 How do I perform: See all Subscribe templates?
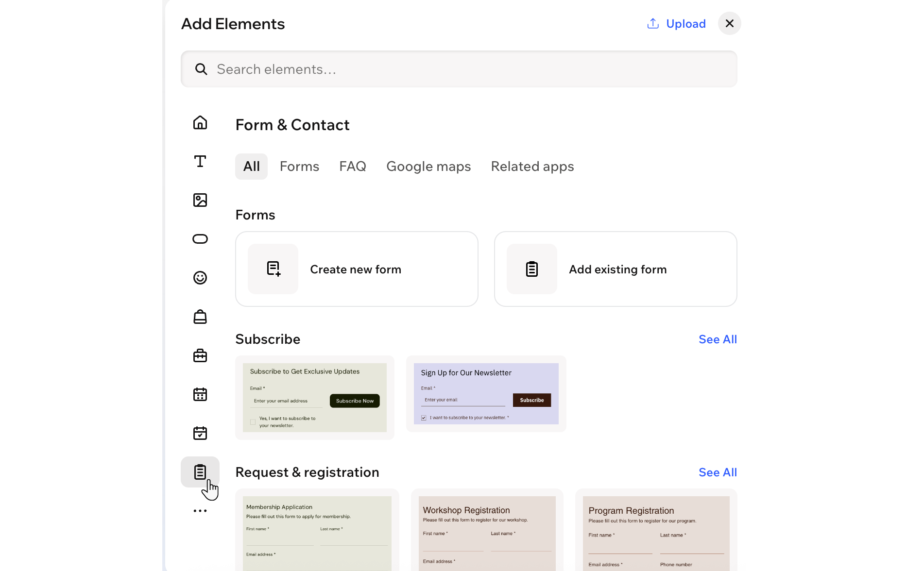click(718, 339)
